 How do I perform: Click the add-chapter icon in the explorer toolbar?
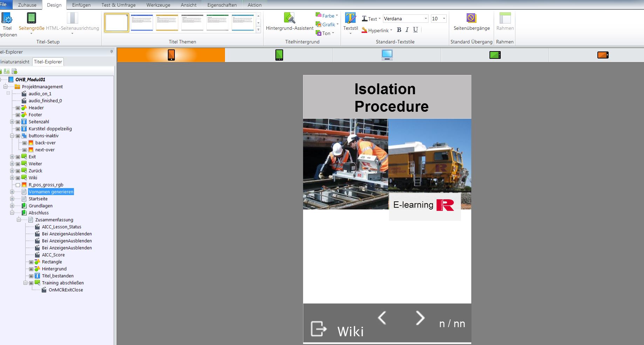[x=7, y=71]
